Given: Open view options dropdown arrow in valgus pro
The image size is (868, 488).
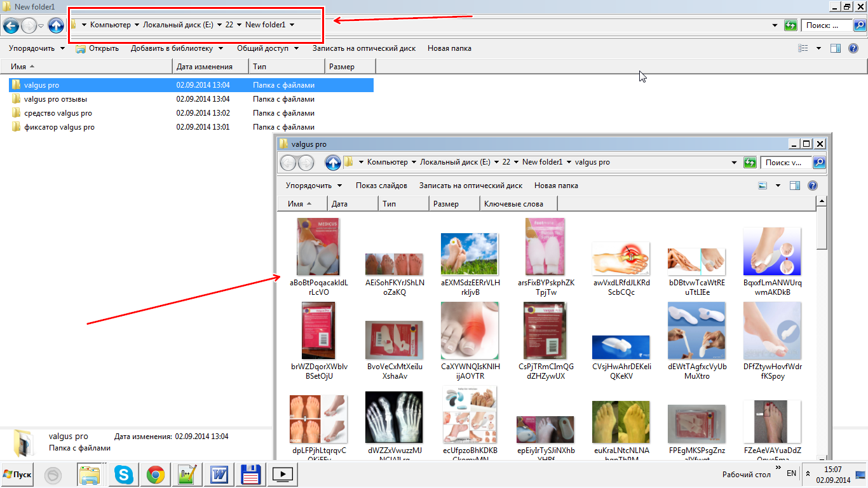Looking at the screenshot, I should (x=778, y=186).
